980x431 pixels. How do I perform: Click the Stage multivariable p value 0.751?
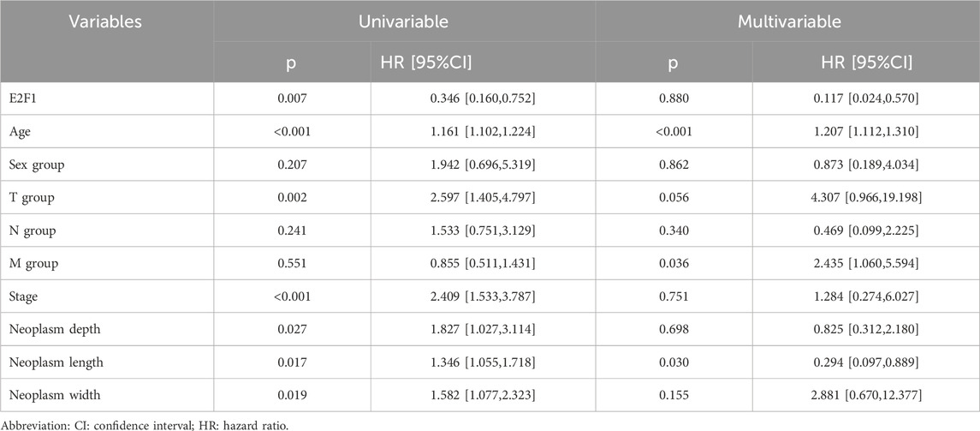tap(673, 297)
